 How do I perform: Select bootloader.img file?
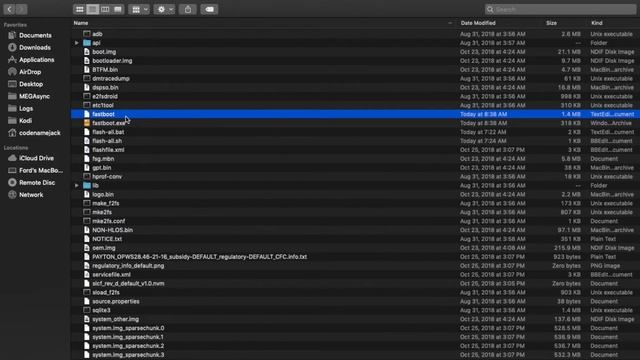[x=112, y=61]
